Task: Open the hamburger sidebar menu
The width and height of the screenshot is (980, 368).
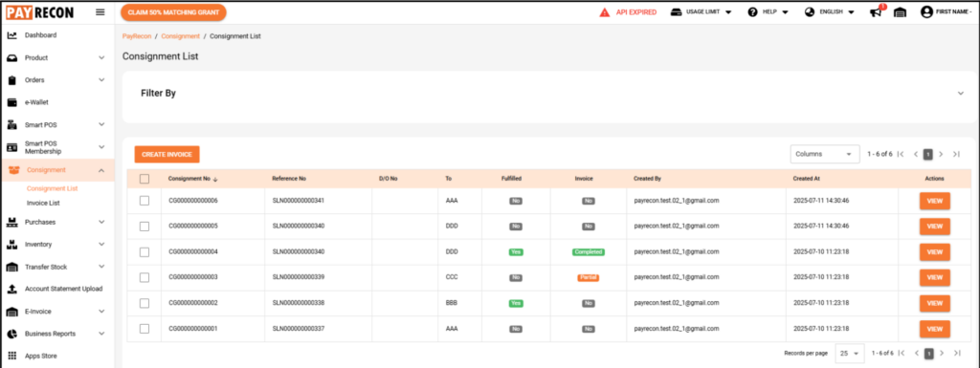Action: coord(100,11)
